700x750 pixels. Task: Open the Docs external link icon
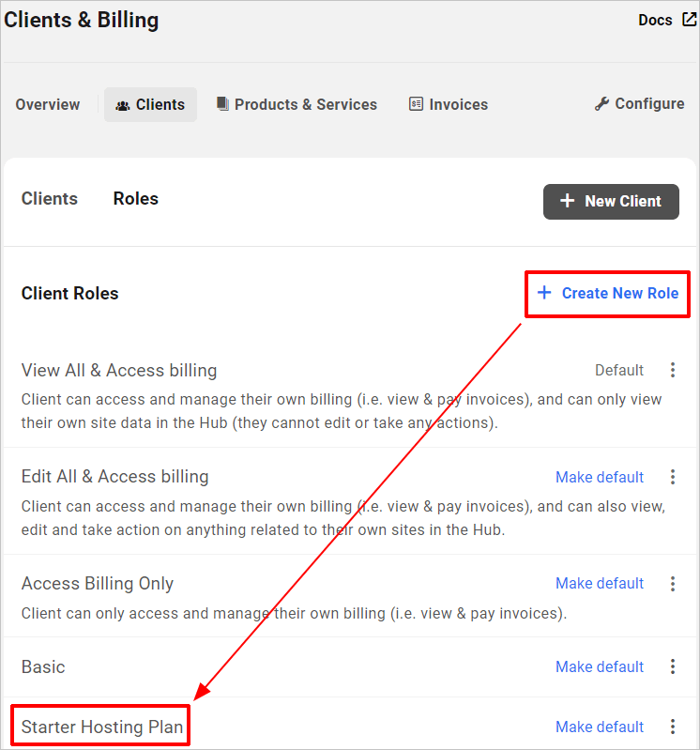689,20
